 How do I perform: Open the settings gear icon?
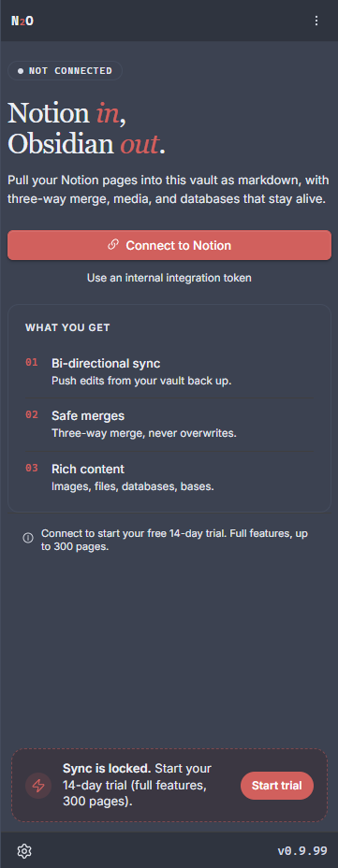[24, 851]
